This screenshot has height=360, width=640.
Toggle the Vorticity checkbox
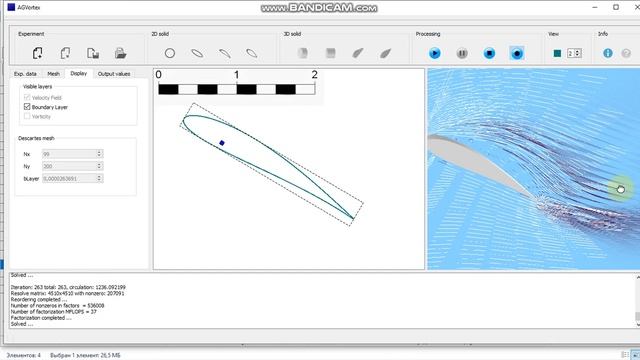[x=27, y=116]
